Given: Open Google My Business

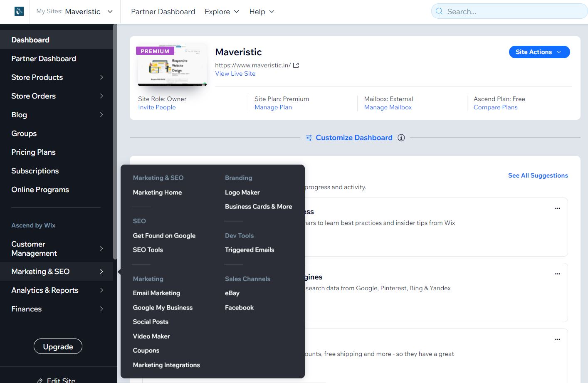Looking at the screenshot, I should 163,308.
